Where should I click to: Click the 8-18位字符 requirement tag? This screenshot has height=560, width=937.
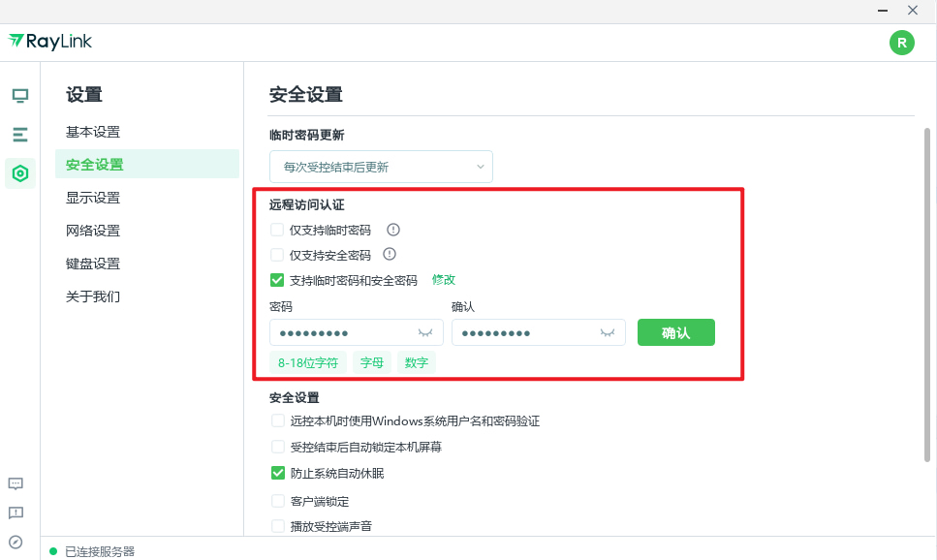click(307, 362)
